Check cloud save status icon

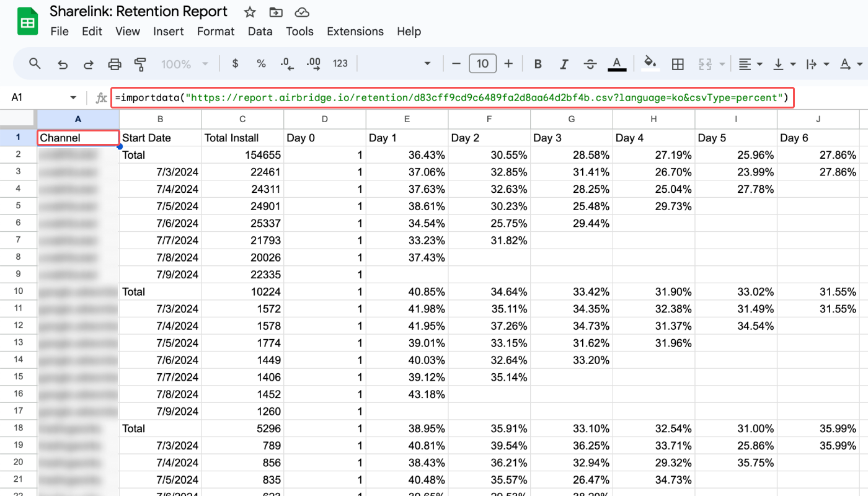pos(302,12)
